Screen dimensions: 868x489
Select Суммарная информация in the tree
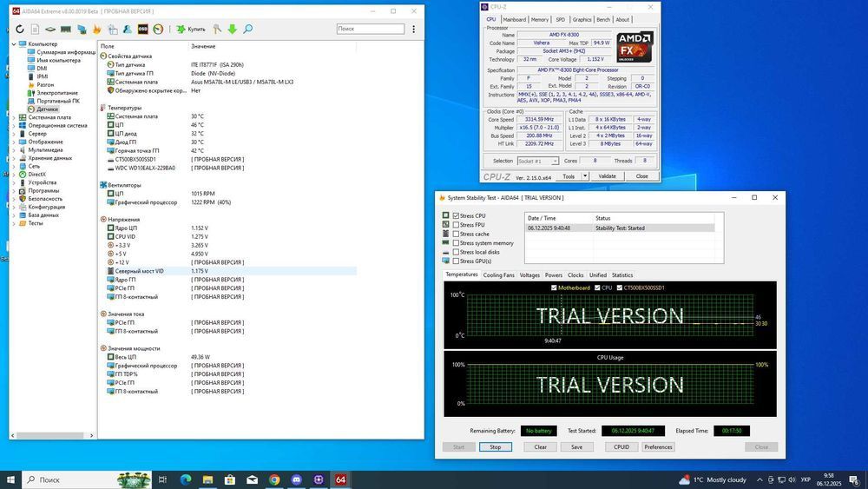tap(66, 52)
